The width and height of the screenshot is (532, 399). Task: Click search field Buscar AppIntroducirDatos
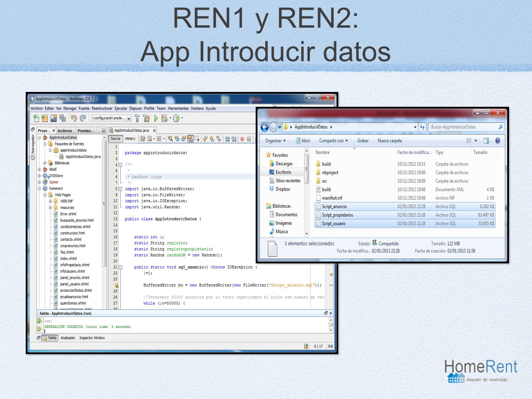pyautogui.click(x=466, y=127)
